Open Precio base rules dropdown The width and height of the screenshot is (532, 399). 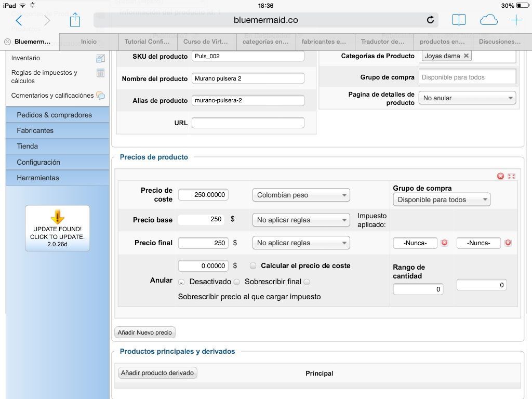point(301,220)
